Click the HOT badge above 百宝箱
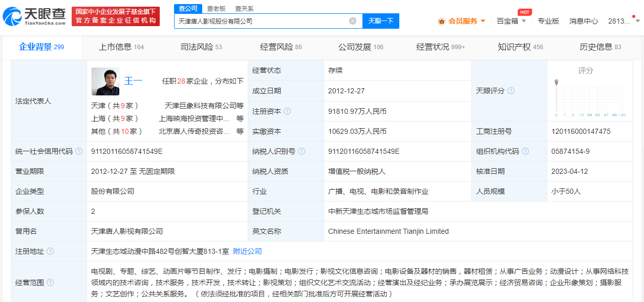Image resolution: width=644 pixels, height=302 pixels. [524, 12]
